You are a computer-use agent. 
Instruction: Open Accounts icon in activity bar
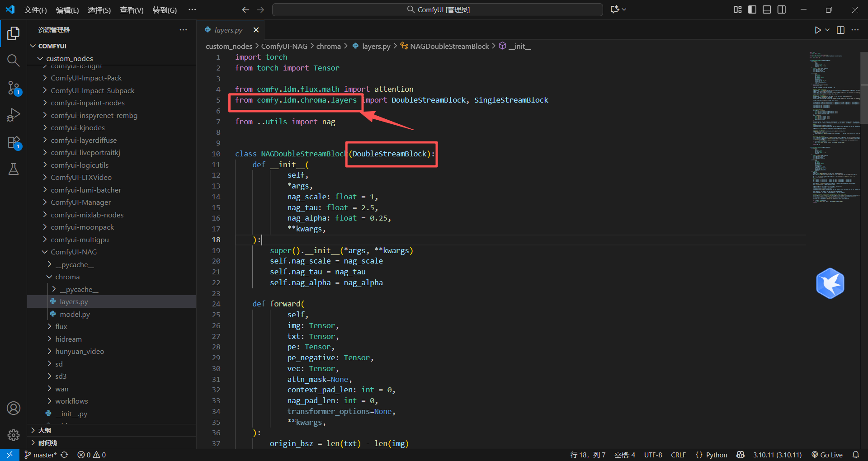pyautogui.click(x=14, y=408)
